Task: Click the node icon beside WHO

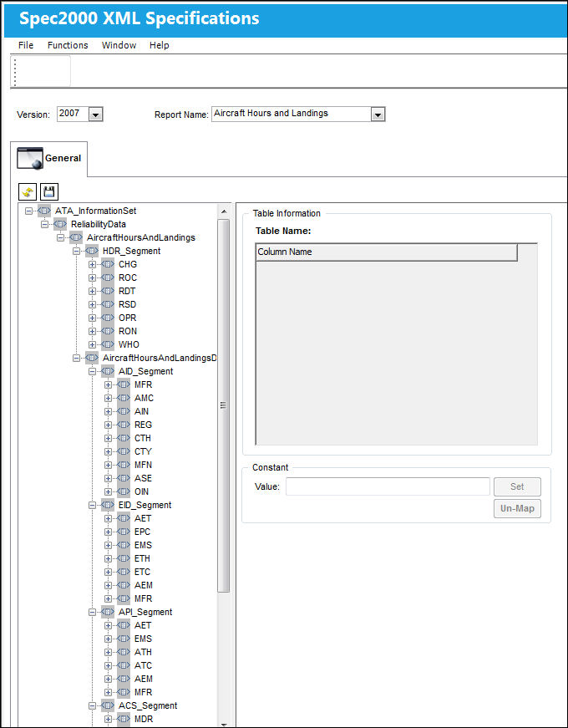Action: 108,344
